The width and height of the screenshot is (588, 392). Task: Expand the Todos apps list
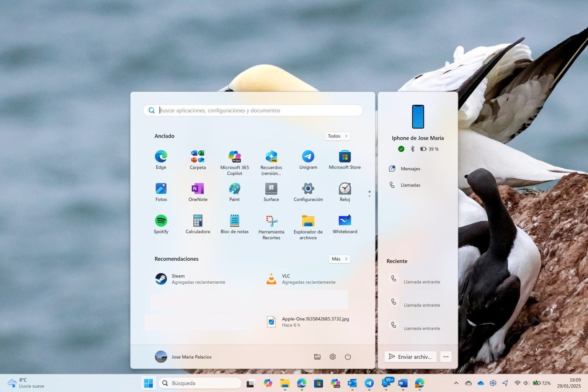pos(337,136)
